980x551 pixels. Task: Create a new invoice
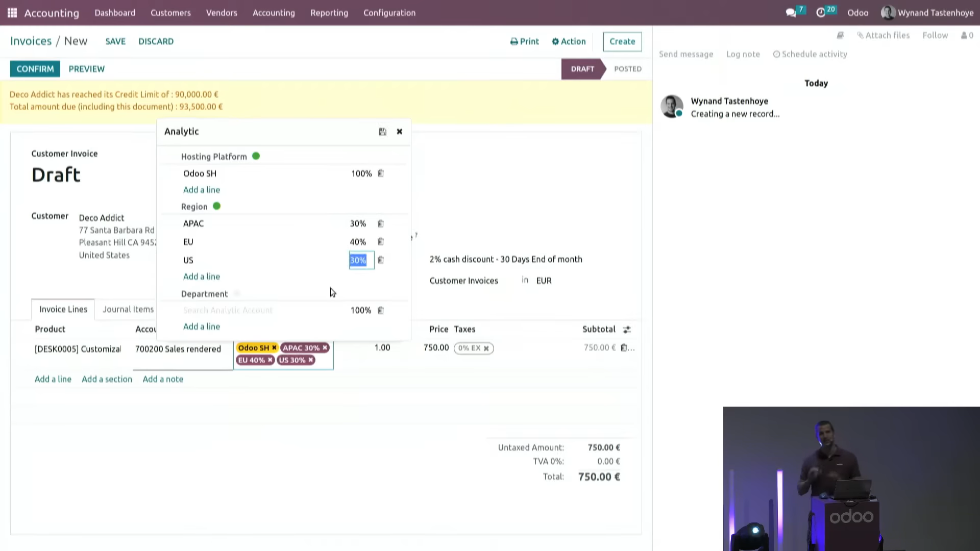[x=622, y=41]
